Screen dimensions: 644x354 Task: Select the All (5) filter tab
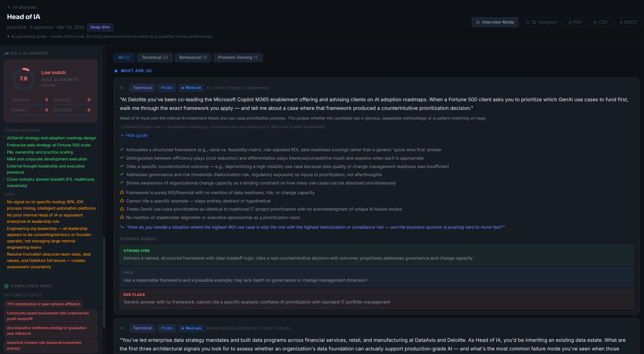pyautogui.click(x=124, y=57)
